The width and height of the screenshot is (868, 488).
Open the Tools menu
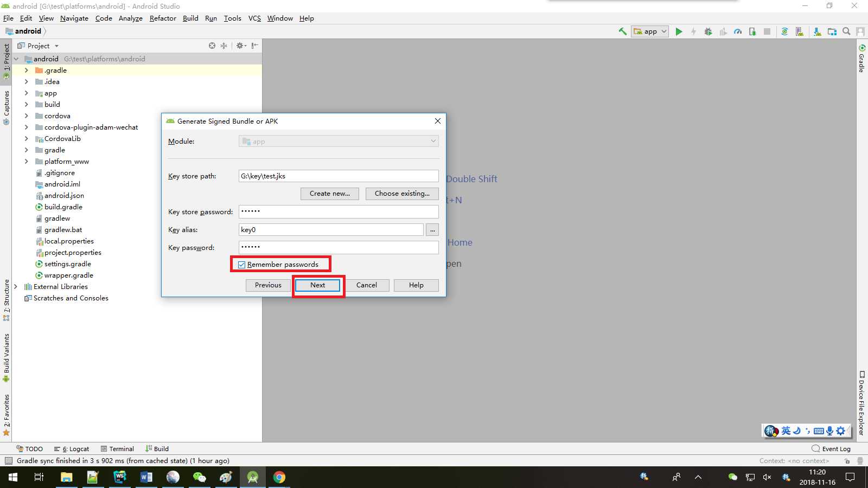[233, 18]
